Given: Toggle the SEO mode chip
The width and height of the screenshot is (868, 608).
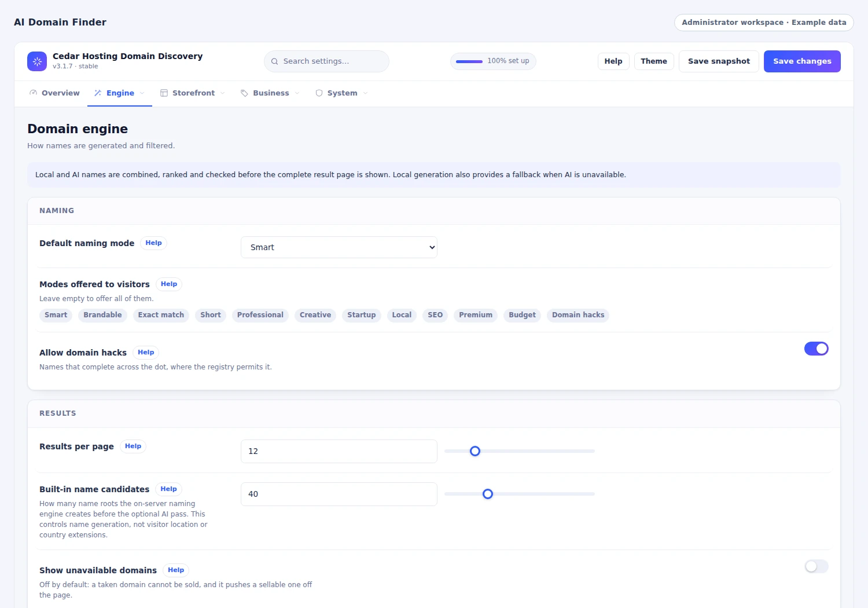Looking at the screenshot, I should tap(435, 315).
